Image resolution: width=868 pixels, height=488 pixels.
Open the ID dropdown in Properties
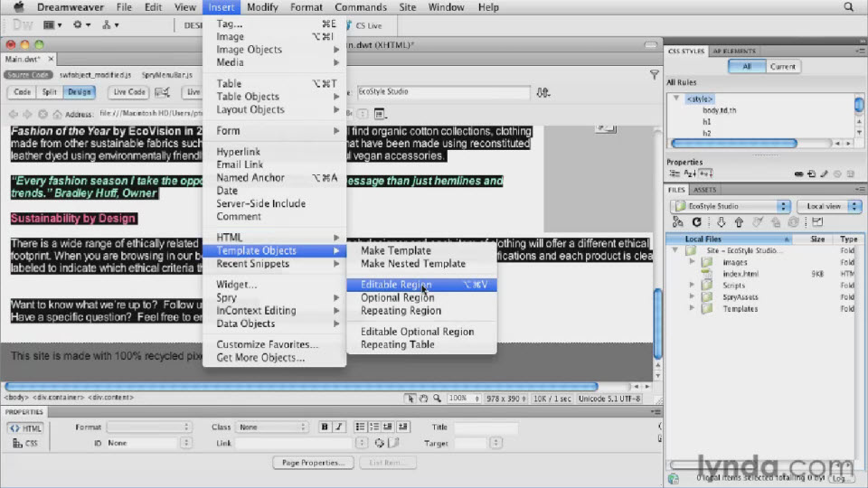click(148, 443)
